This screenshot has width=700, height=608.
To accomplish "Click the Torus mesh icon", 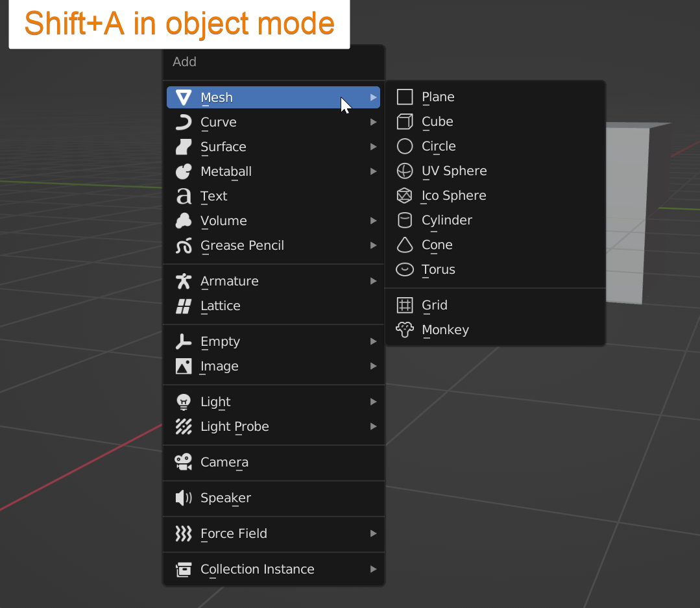I will click(405, 269).
